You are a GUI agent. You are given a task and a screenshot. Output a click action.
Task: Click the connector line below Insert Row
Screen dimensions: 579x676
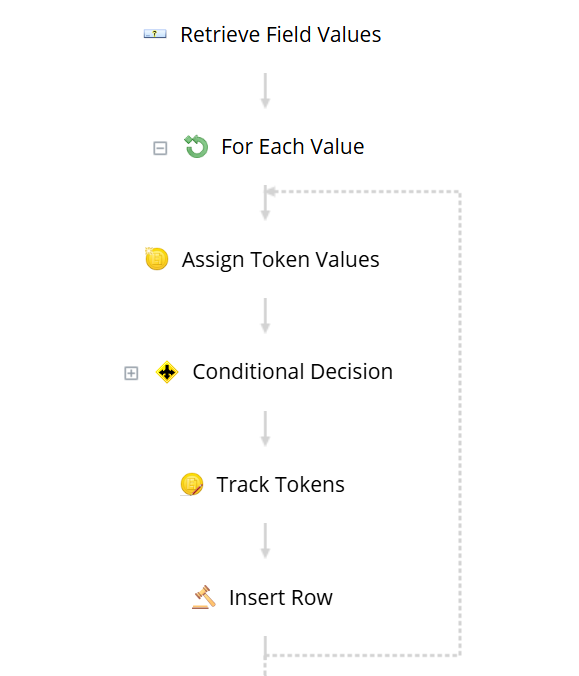[265, 656]
